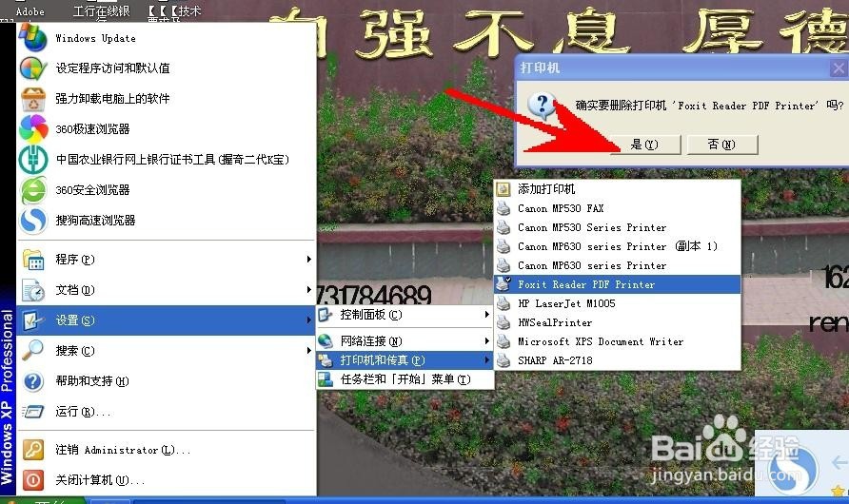Click the 程序(P) folder icon
Viewport: 849px width, 504px height.
coord(33,260)
